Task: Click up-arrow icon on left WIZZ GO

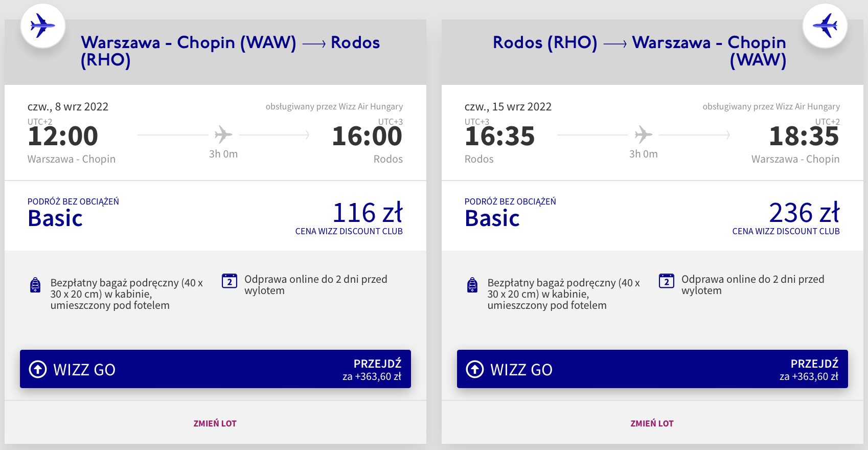Action: (38, 369)
